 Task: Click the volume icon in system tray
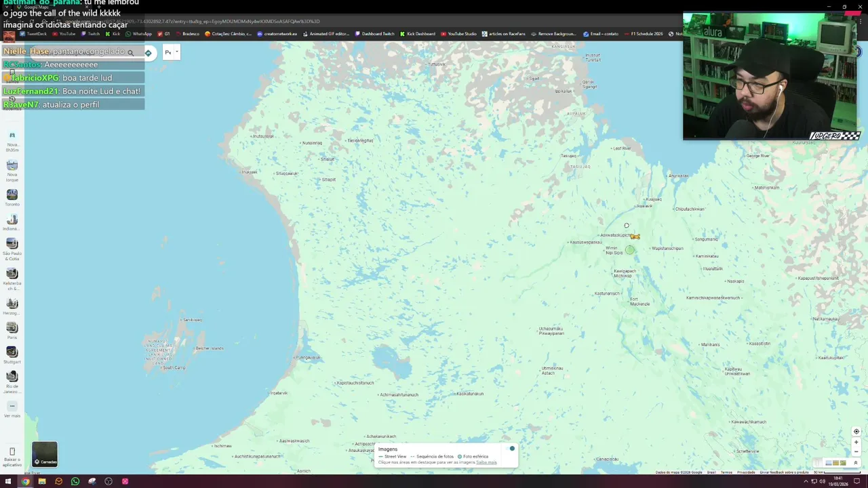(822, 481)
